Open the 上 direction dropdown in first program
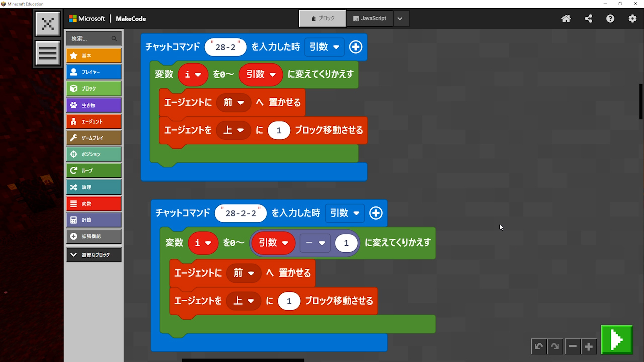The image size is (644, 362). (x=234, y=130)
